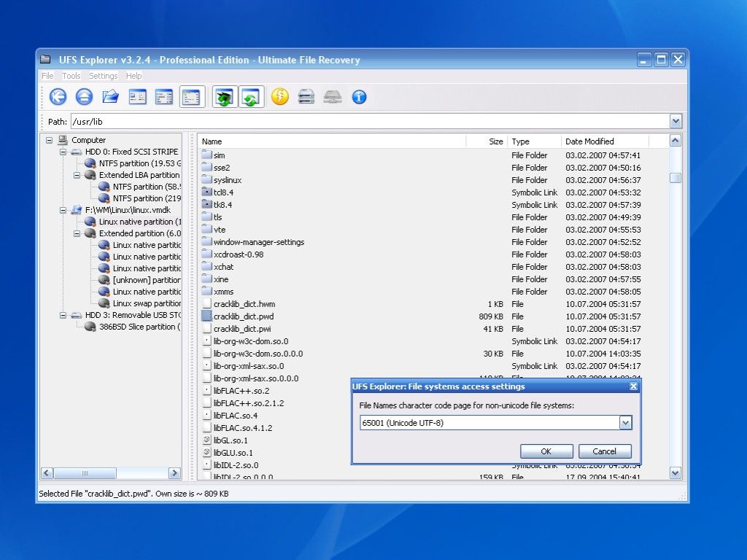Toggle the pressed details view button
Viewport: 747px width, 560px height.
(x=192, y=97)
